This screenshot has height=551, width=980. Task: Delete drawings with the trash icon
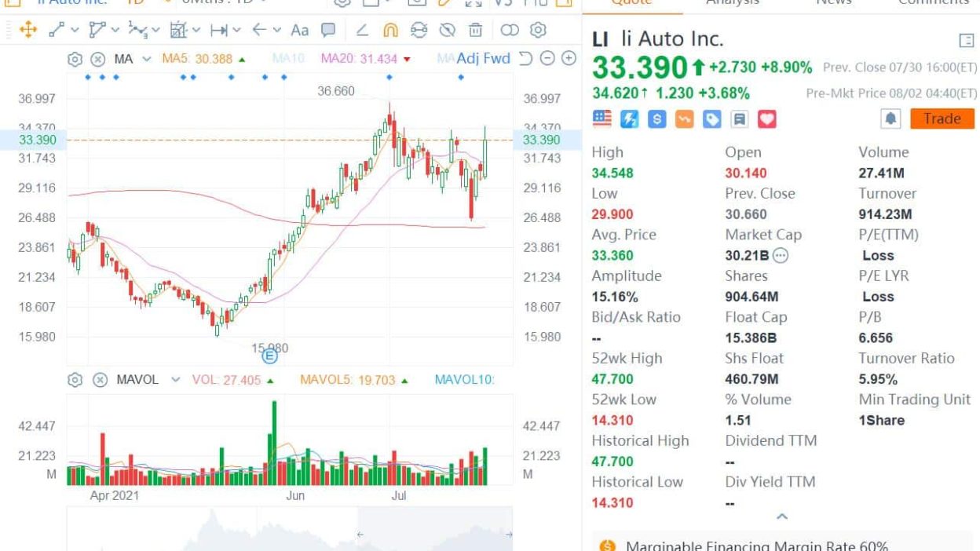click(475, 31)
